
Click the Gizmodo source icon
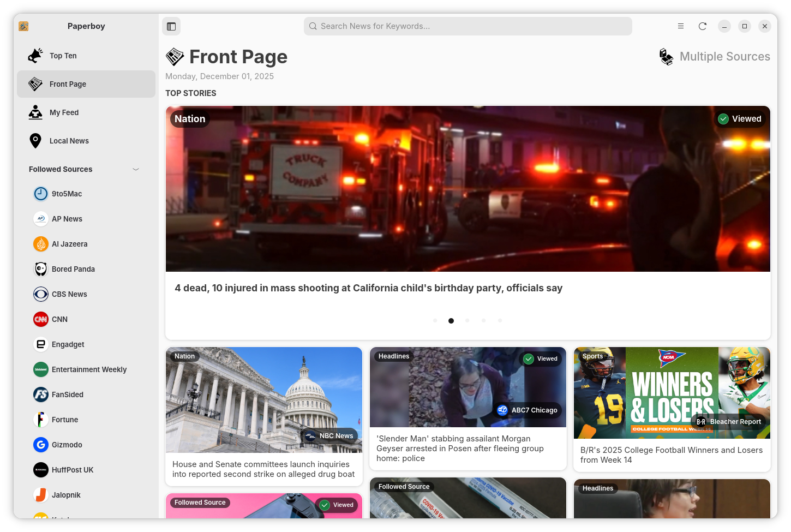40,445
